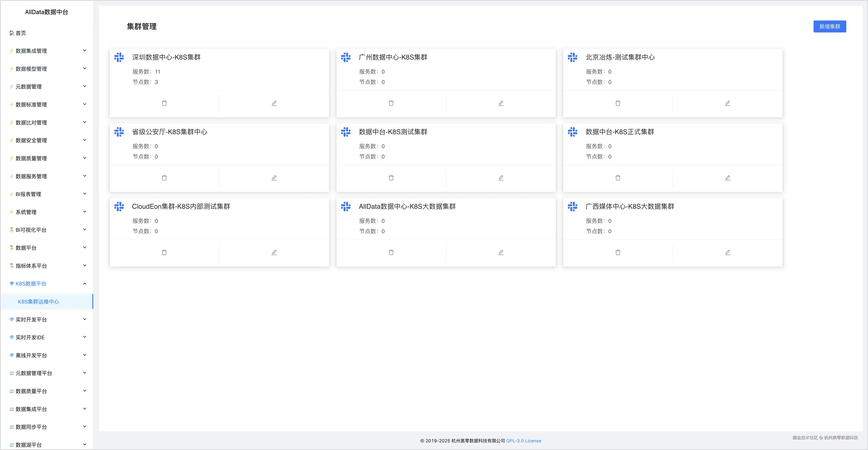Delete the 深圳数据中心-K8S集群 cluster
Screen dimensions: 868x450
[x=165, y=103]
